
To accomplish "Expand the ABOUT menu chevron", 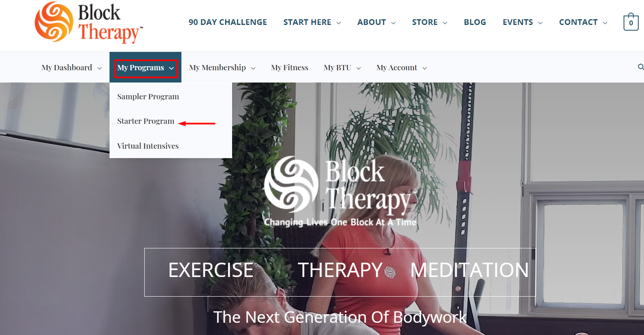I will point(393,23).
